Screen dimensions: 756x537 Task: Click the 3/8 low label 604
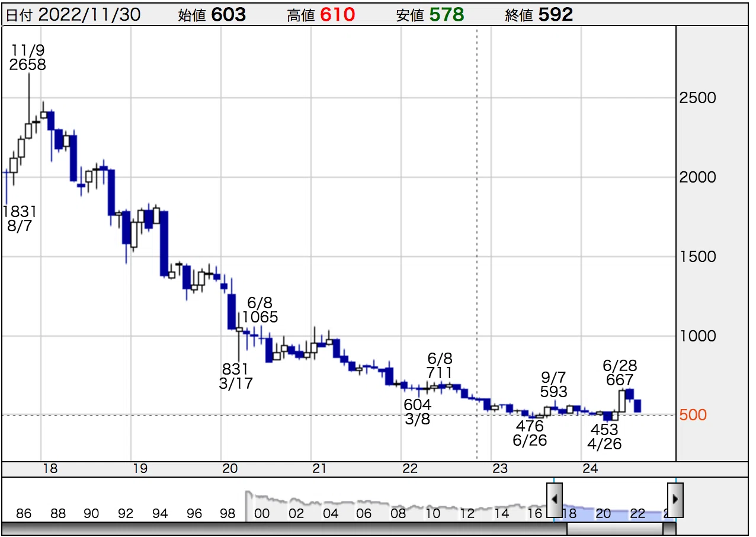pos(418,405)
